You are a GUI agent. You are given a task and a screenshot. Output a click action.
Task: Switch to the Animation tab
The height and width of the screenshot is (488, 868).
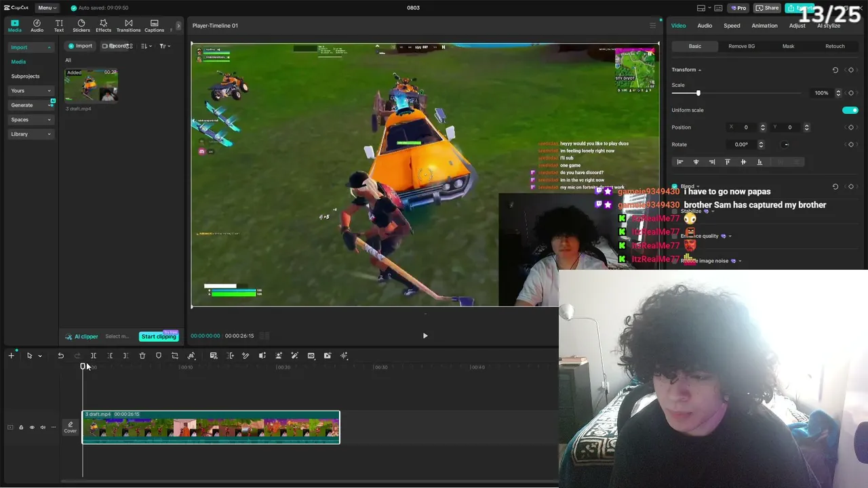point(764,26)
